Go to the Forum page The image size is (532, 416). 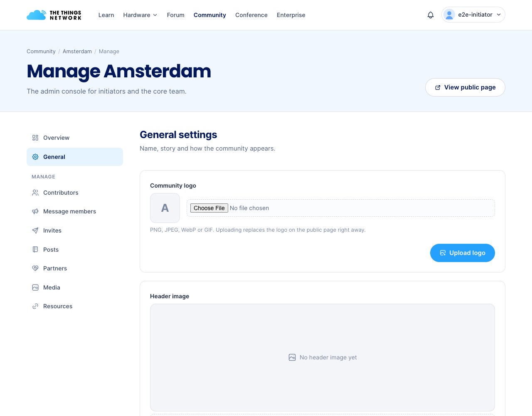(175, 15)
